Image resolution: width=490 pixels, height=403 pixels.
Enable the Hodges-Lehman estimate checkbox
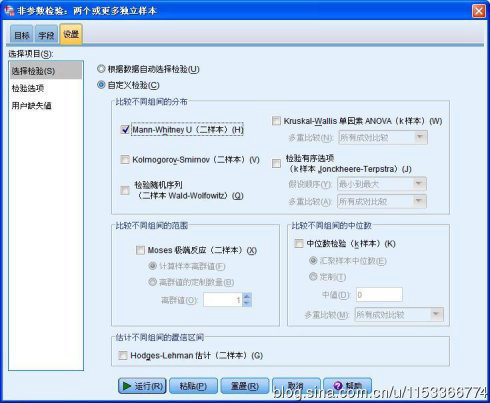[x=123, y=355]
